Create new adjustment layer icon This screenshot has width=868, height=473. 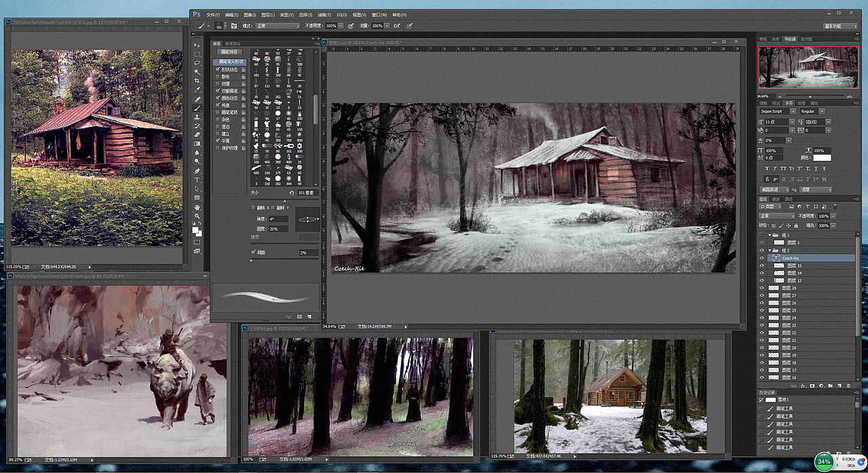coord(821,386)
